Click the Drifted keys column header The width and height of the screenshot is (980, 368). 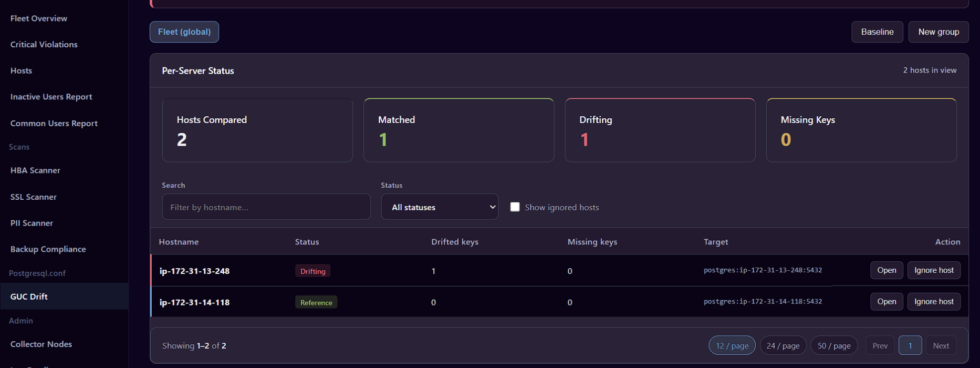coord(455,242)
